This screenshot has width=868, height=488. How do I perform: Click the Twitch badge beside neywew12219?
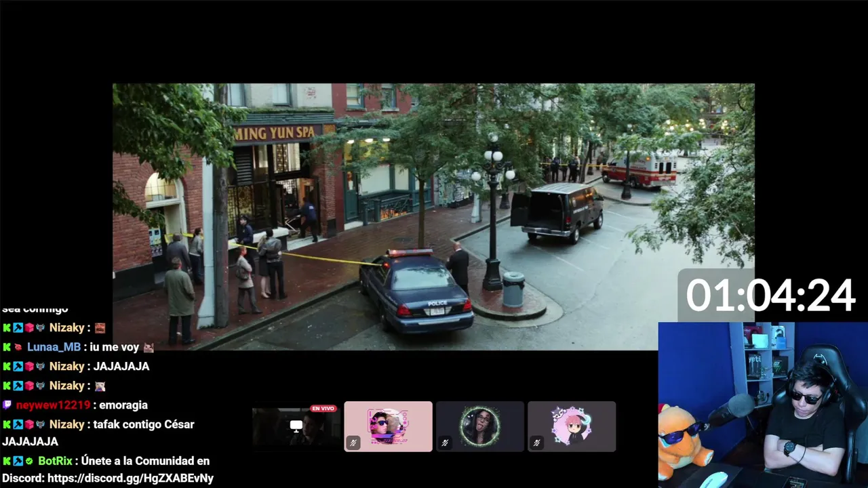pos(7,405)
